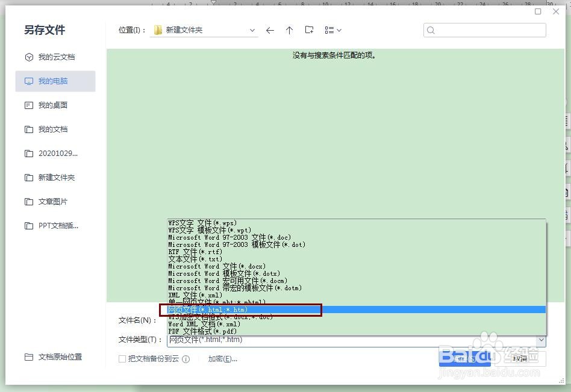Viewport: 571px width, 392px height.
Task: Click the up-one-level arrow icon
Action: pos(290,30)
